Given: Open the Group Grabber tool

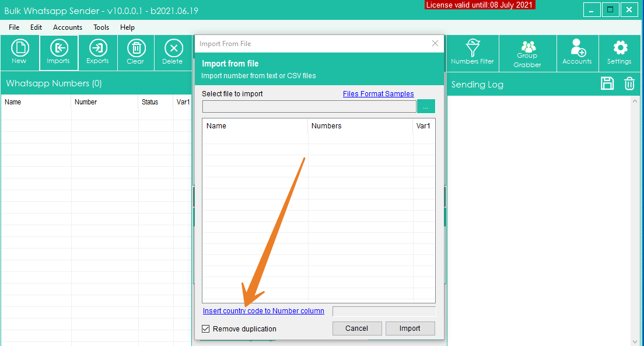Looking at the screenshot, I should click(528, 54).
